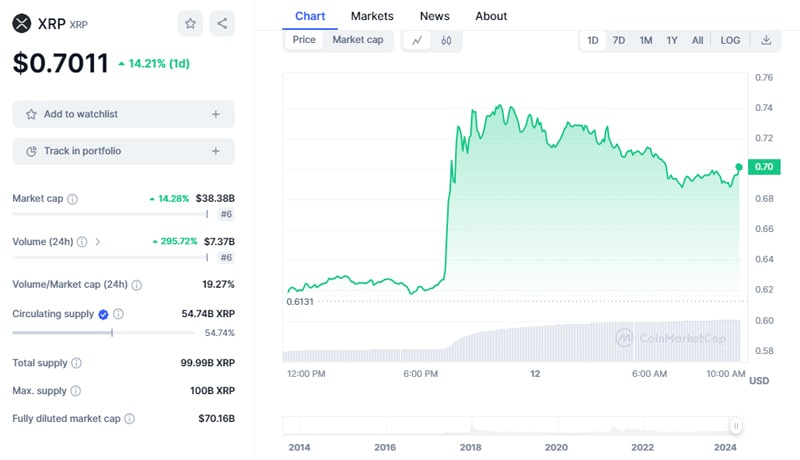Select the Market cap chart toggle

(x=358, y=40)
